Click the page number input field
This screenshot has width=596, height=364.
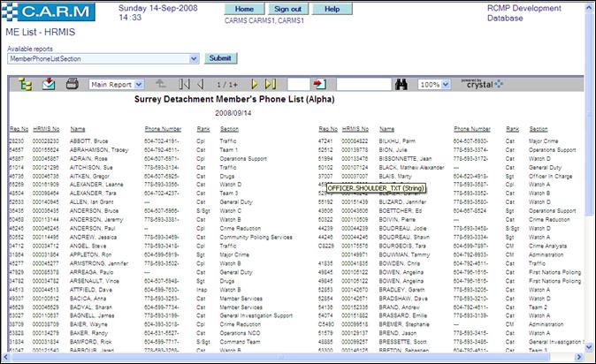298,84
